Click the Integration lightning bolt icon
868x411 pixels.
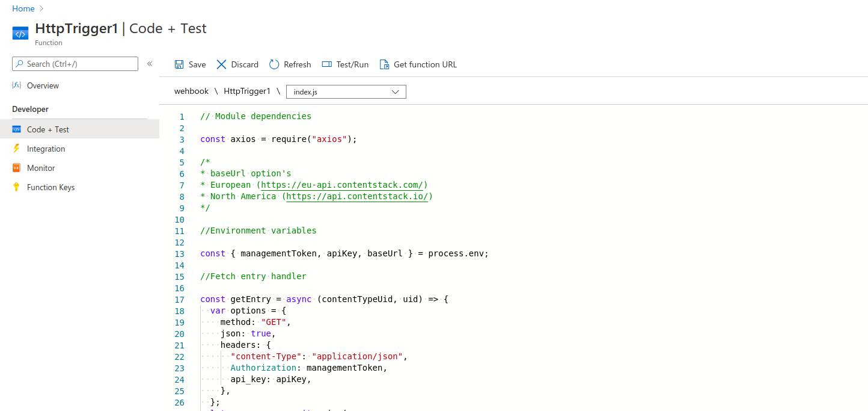(16, 149)
